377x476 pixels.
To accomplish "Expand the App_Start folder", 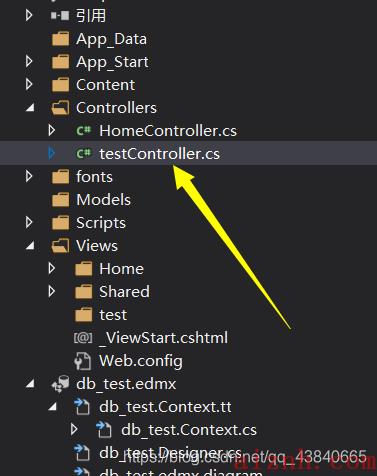I will pyautogui.click(x=29, y=61).
